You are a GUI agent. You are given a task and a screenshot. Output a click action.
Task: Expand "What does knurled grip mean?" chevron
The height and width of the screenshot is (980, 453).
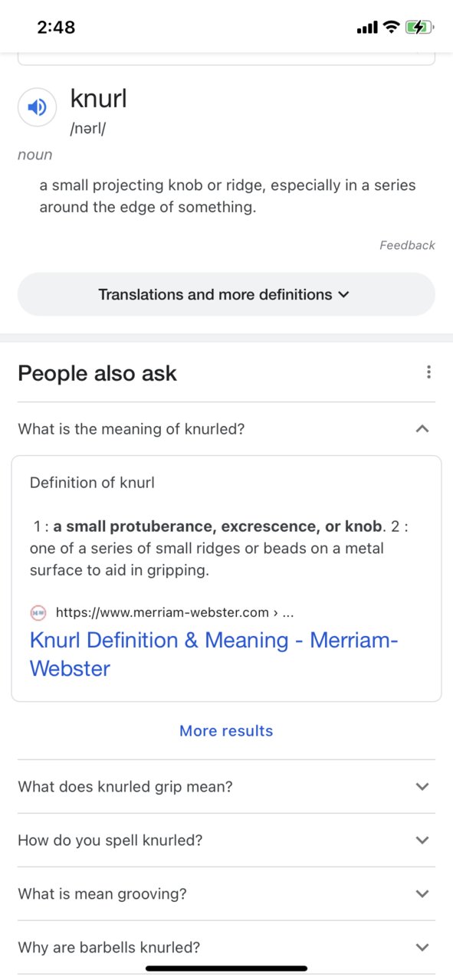[422, 786]
